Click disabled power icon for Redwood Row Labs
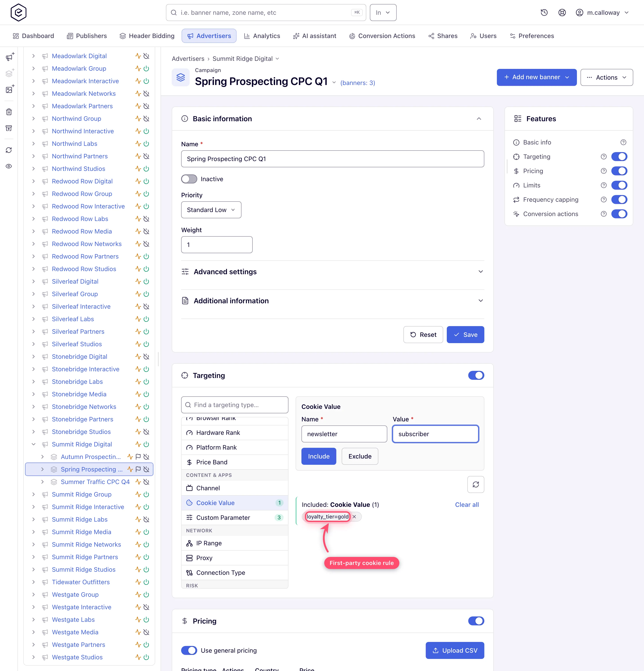 click(x=146, y=219)
